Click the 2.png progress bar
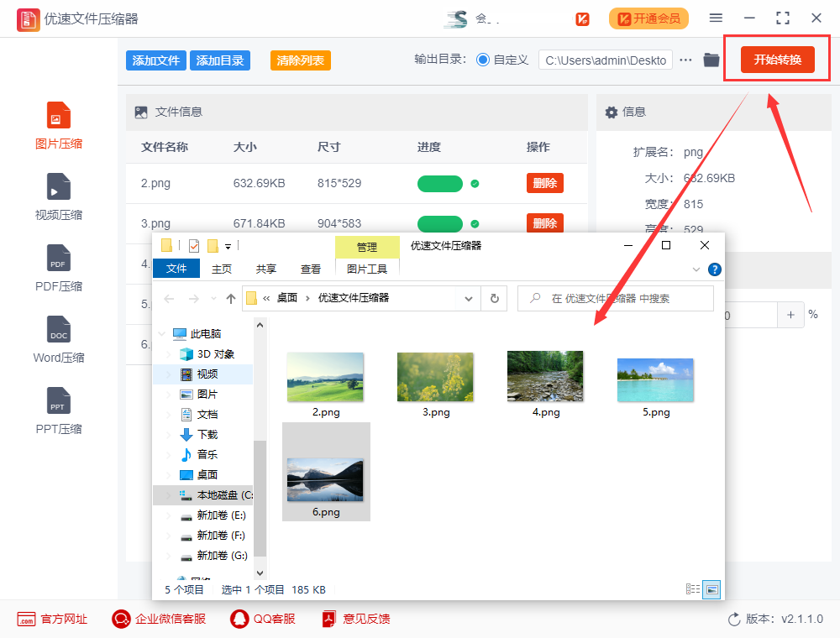 point(440,184)
